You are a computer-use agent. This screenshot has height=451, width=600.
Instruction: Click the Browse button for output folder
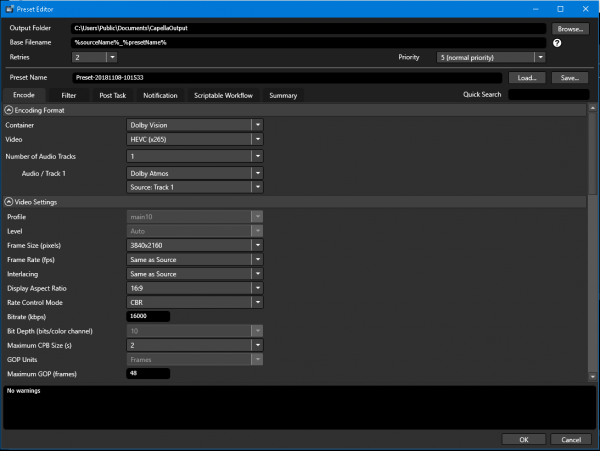[x=570, y=29]
